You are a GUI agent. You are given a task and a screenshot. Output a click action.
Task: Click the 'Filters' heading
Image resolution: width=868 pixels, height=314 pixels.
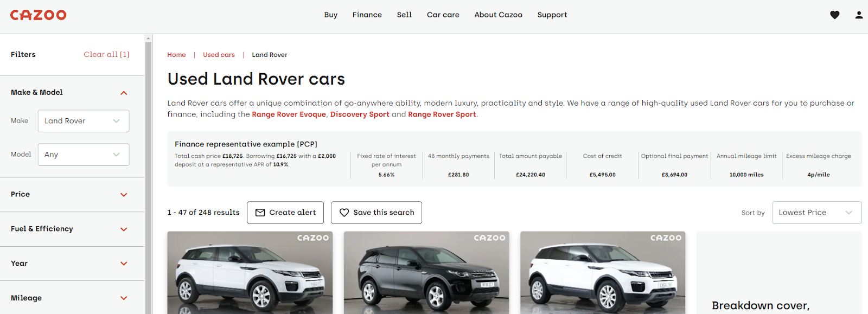23,55
